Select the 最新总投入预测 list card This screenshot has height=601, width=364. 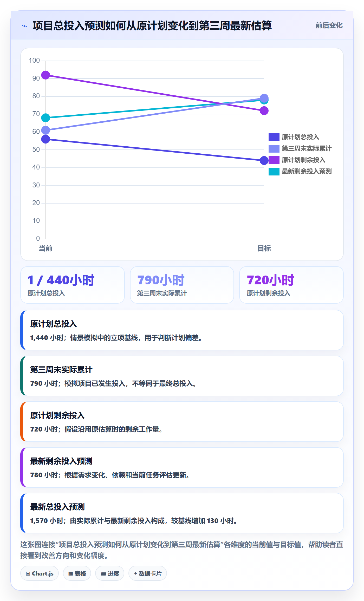tap(182, 513)
